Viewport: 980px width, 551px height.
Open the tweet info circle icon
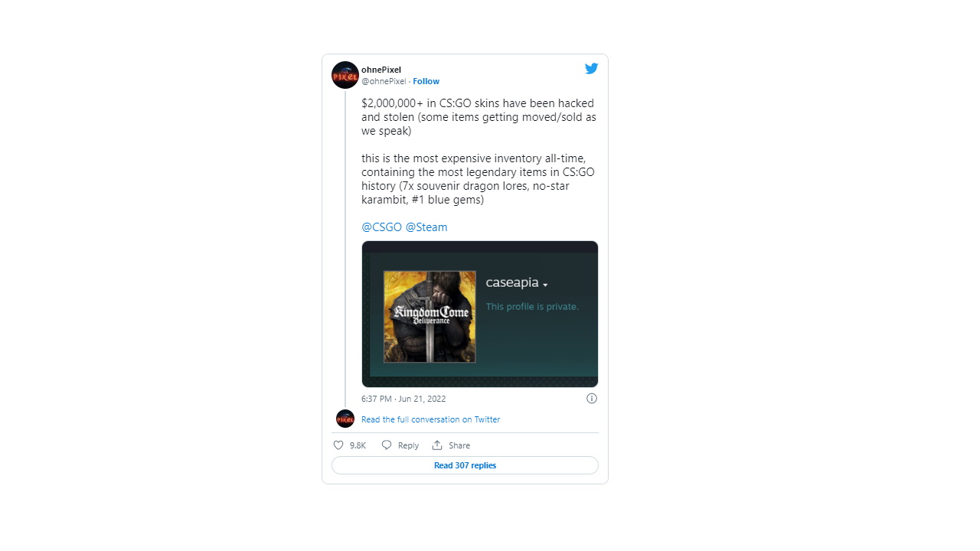pos(591,398)
